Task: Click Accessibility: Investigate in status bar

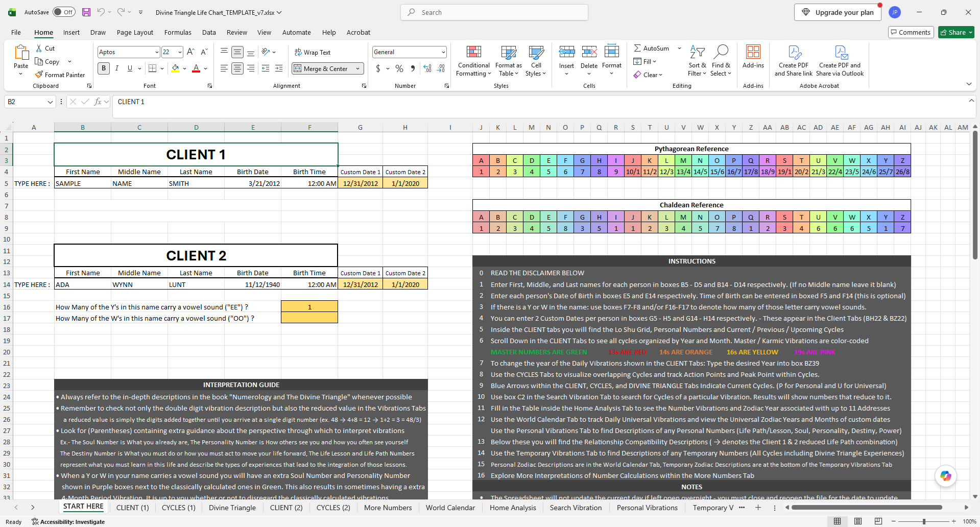Action: coord(68,522)
